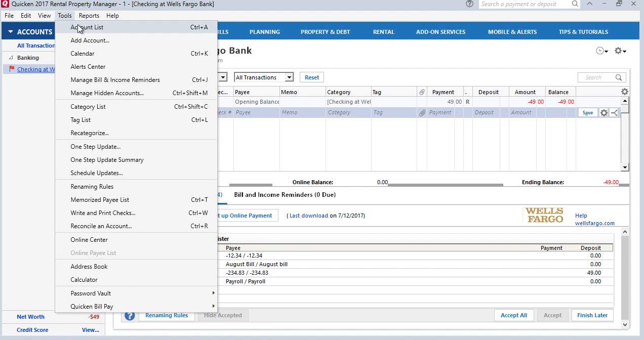Click the up-arrow icon beside the title search
The height and width of the screenshot is (340, 644).
[x=590, y=4]
